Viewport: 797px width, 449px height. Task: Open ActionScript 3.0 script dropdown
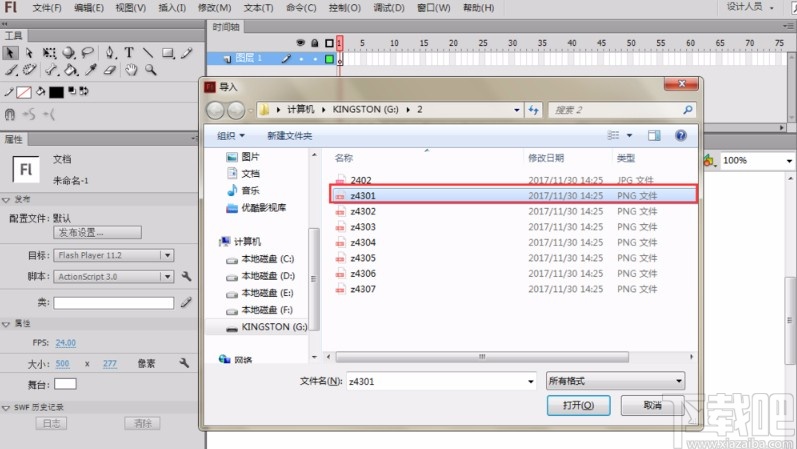click(113, 277)
